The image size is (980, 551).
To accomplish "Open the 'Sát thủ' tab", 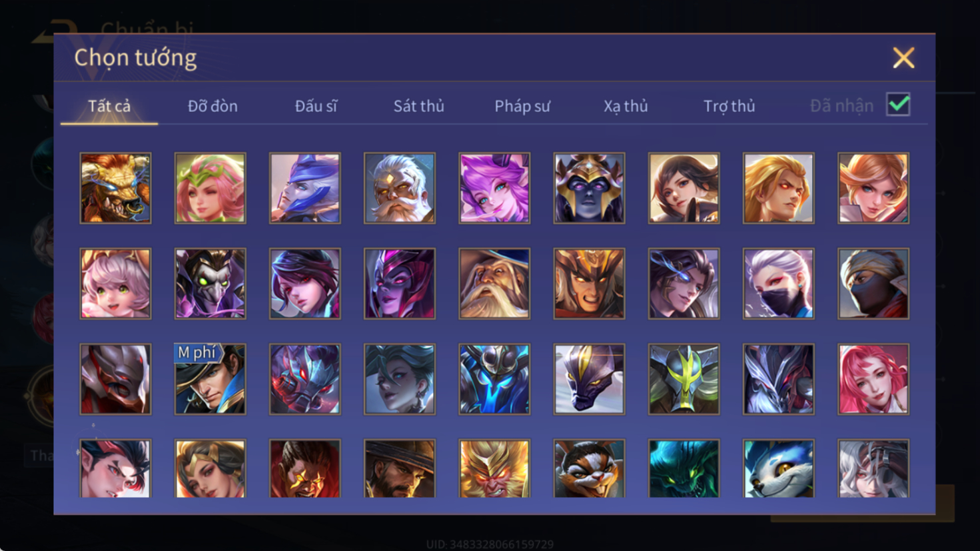I will pyautogui.click(x=418, y=106).
